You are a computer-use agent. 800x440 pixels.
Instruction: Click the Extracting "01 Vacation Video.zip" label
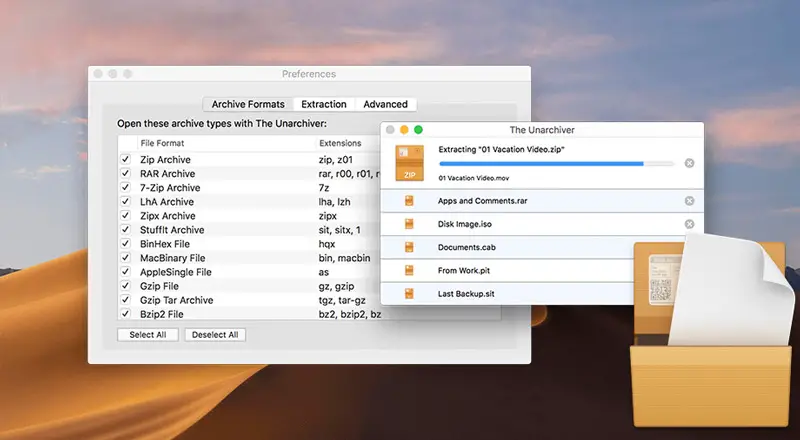coord(502,150)
